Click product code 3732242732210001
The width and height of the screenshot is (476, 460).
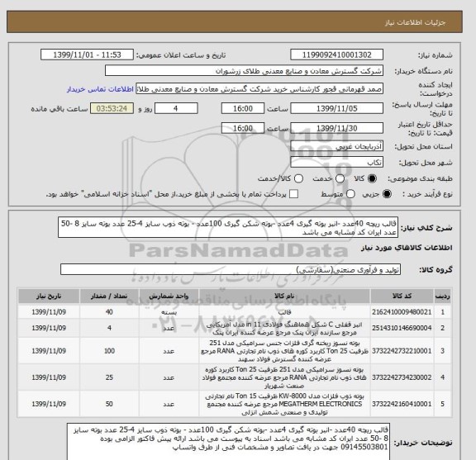pos(402,351)
